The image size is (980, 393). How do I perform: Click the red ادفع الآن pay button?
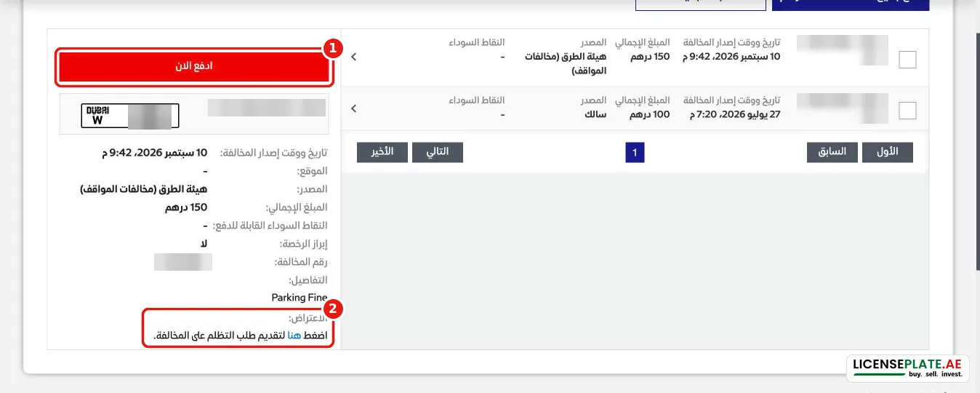tap(194, 66)
